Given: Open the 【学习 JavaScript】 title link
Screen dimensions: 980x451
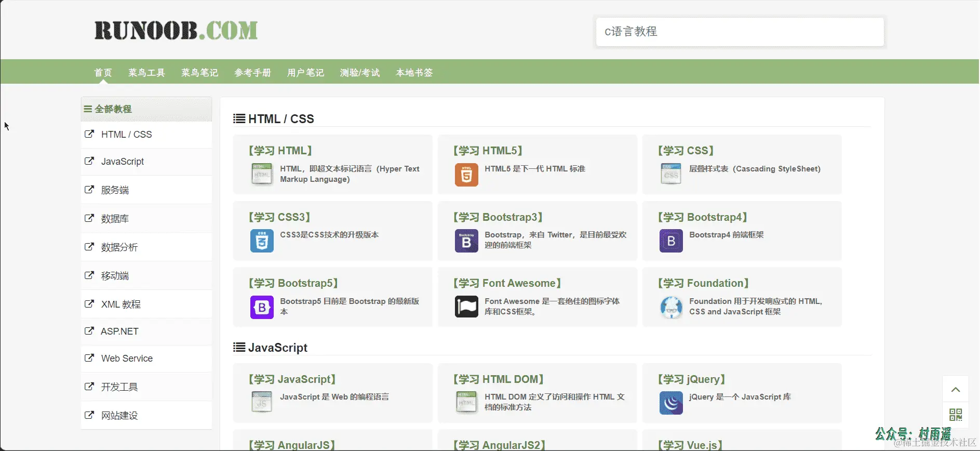Looking at the screenshot, I should pos(292,379).
